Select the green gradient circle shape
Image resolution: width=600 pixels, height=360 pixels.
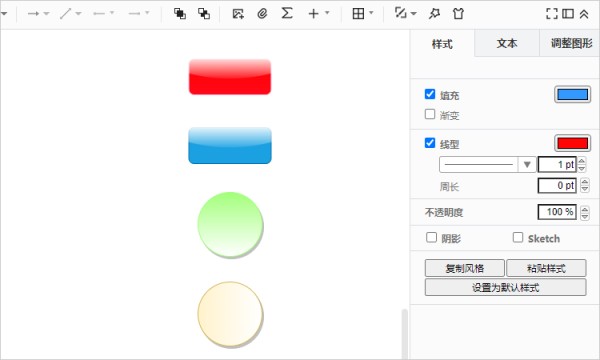pos(230,225)
